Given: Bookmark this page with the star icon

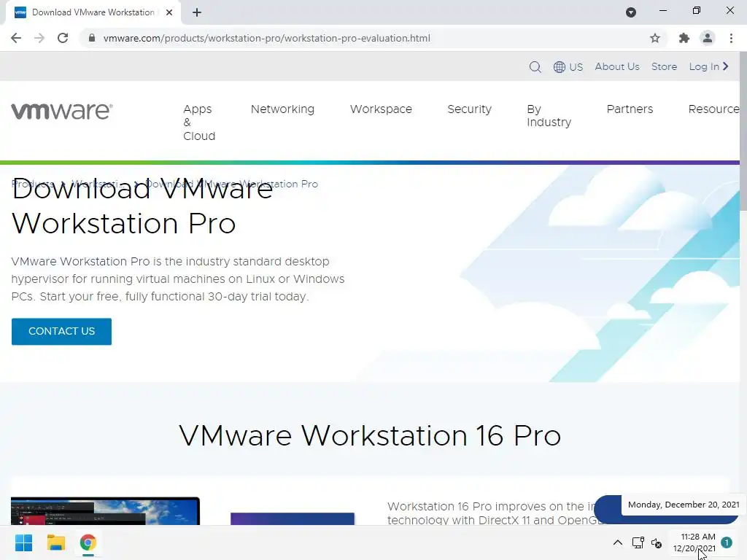Looking at the screenshot, I should tap(655, 38).
